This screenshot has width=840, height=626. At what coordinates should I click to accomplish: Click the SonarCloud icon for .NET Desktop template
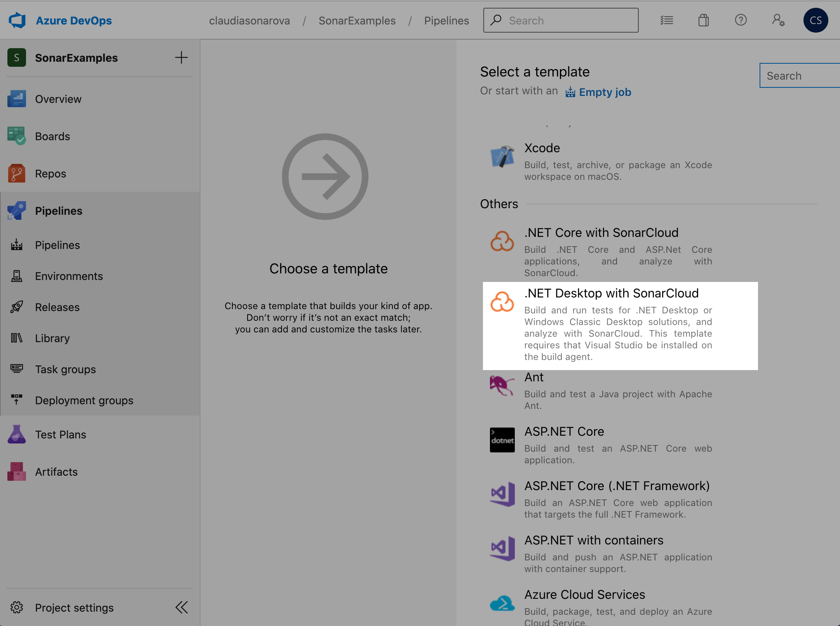coord(502,301)
